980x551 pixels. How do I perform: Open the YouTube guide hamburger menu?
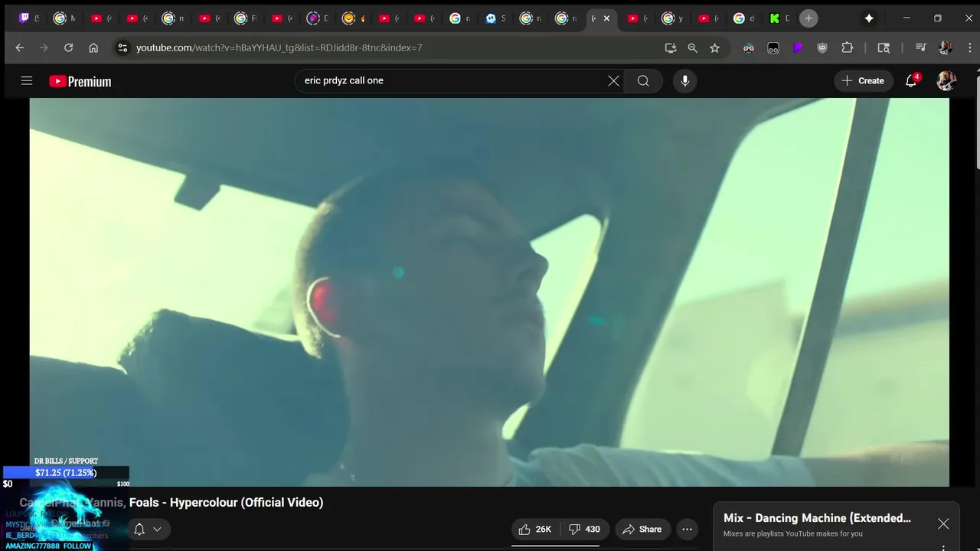27,80
